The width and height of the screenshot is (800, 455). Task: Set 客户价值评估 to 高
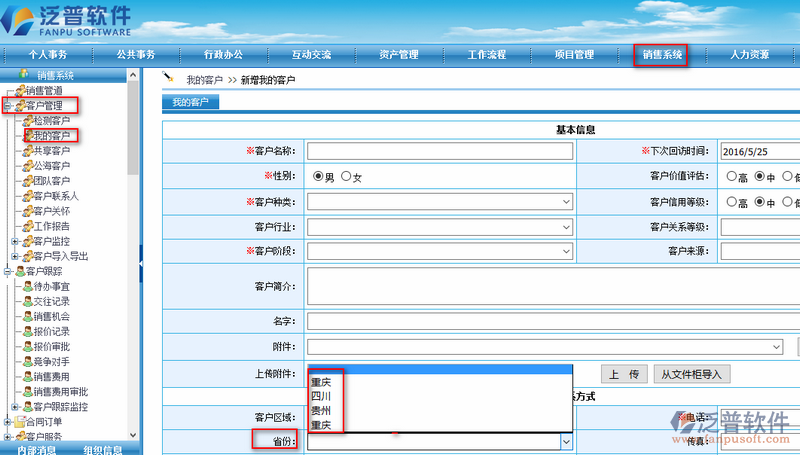731,177
